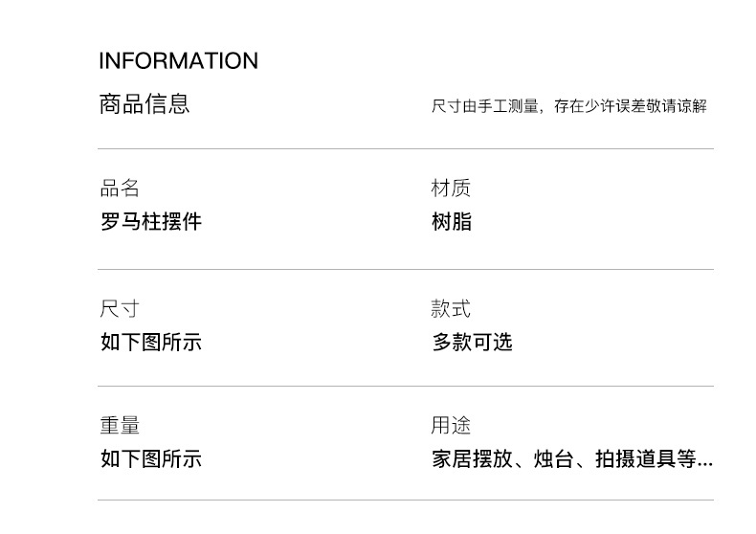756x534 pixels.
Task: Select the 商品信息 title text
Action: 145,103
